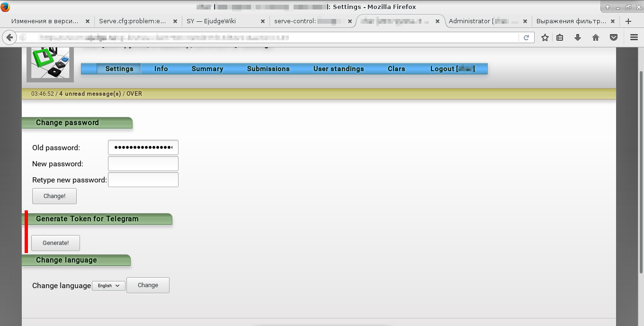Viewport: 644px width, 326px height.
Task: Focus the Old password field
Action: [x=143, y=147]
